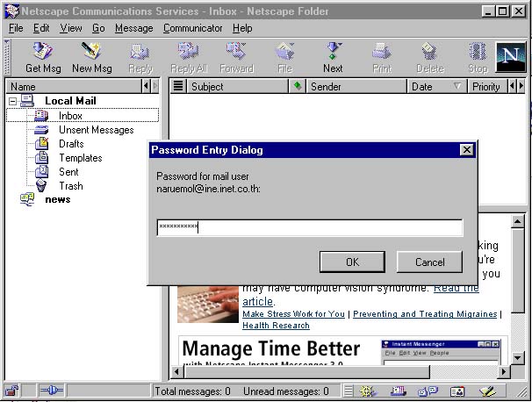Click the keyboard typing thumbnail image

pos(208,304)
